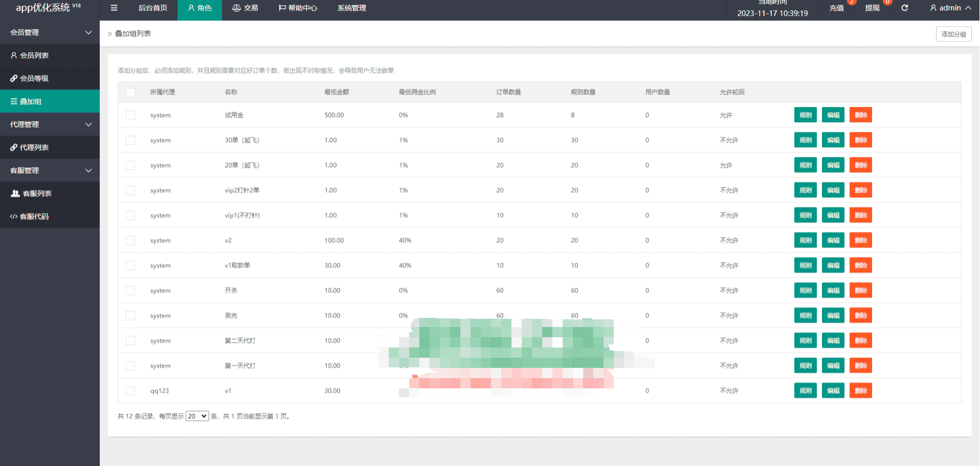Check the box for 试用金 row
The height and width of the screenshot is (466, 980).
pyautogui.click(x=130, y=115)
